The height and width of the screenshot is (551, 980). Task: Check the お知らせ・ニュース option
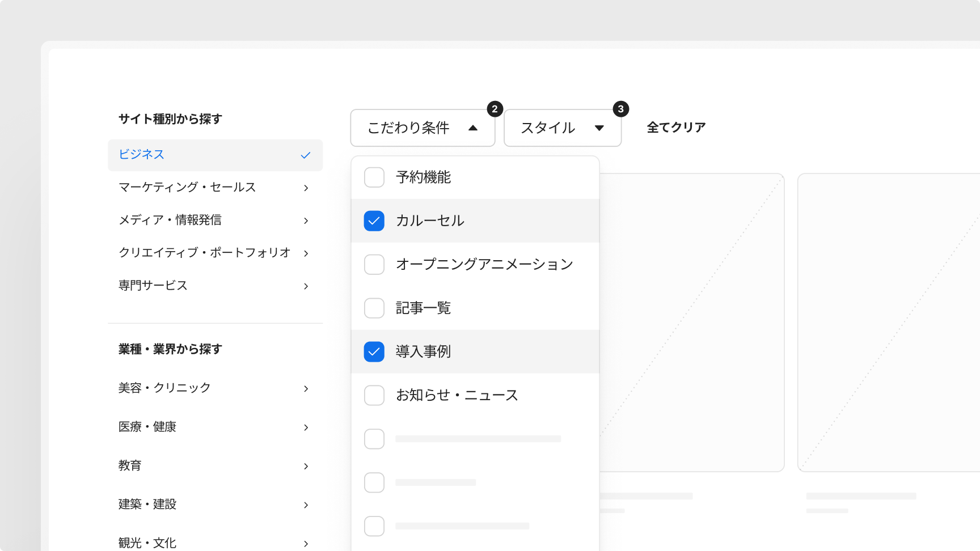[x=374, y=395]
